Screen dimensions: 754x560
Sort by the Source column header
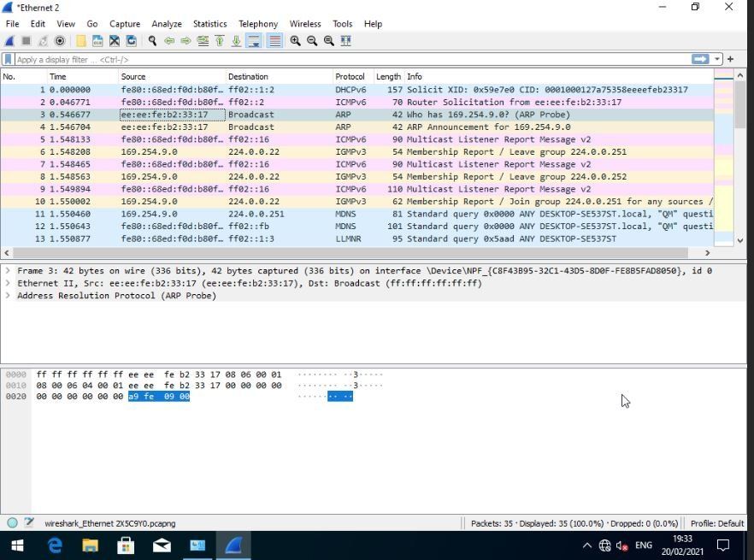172,76
